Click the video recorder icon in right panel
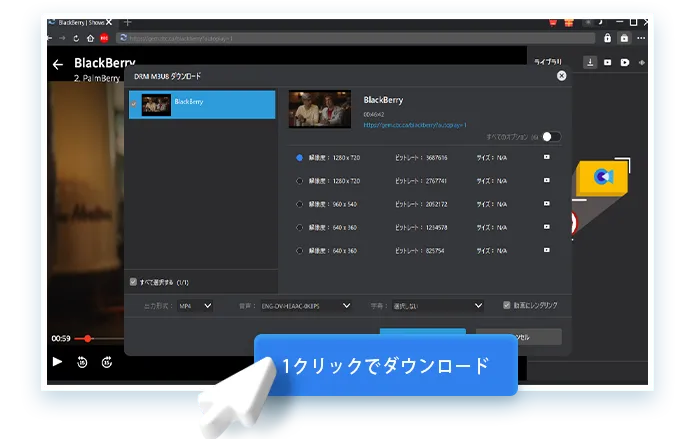This screenshot has height=439, width=686. [x=607, y=63]
